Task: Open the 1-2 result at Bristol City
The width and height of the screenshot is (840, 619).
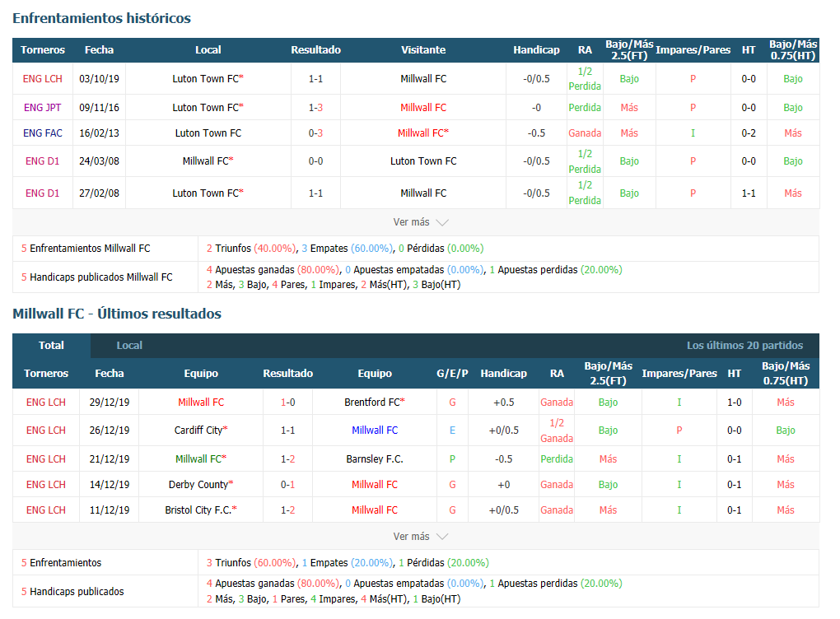Action: [287, 510]
